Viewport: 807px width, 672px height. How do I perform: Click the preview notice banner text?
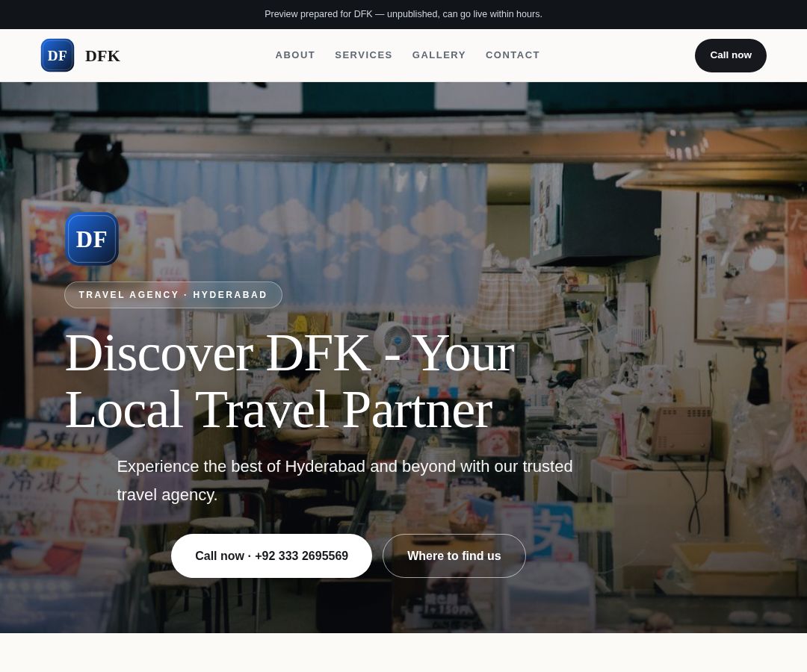click(403, 14)
